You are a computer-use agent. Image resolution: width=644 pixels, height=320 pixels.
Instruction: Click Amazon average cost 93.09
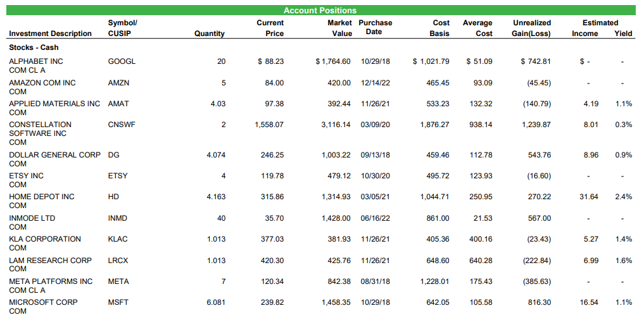[x=483, y=83]
